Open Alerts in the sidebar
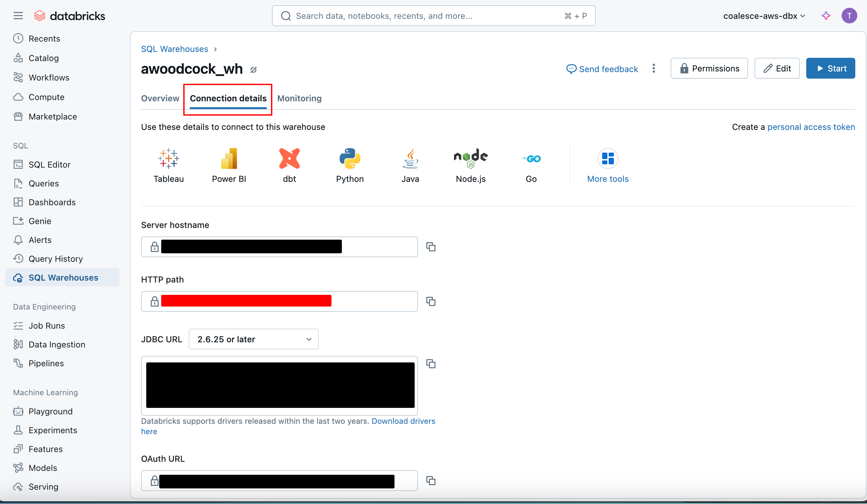867x504 pixels. (x=63, y=240)
